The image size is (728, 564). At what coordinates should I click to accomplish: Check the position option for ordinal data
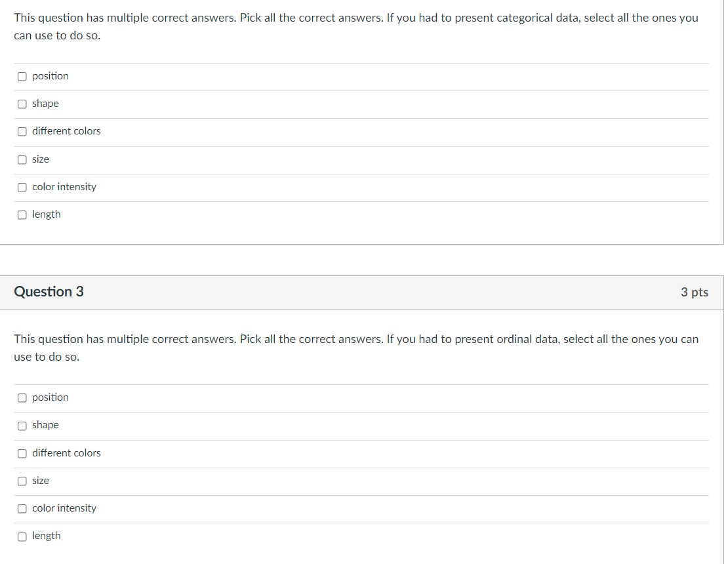[x=22, y=397]
